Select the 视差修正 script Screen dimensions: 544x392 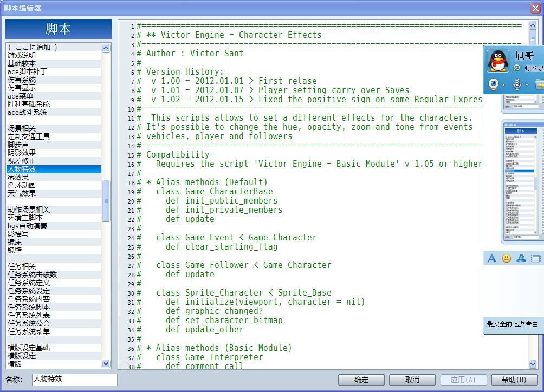[54, 161]
